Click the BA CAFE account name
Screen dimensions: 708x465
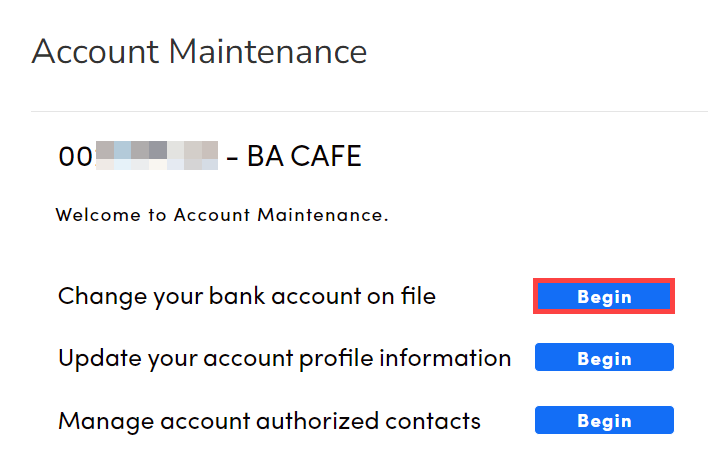[304, 156]
